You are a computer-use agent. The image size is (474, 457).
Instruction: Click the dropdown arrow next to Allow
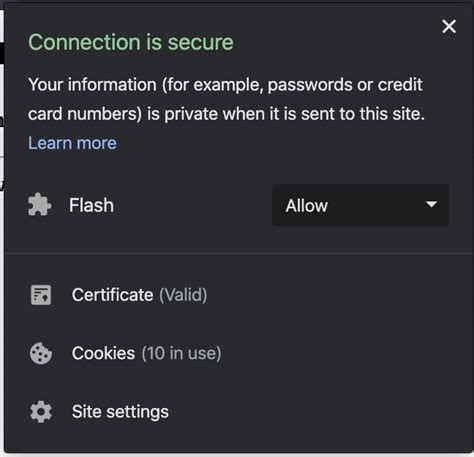coord(431,204)
